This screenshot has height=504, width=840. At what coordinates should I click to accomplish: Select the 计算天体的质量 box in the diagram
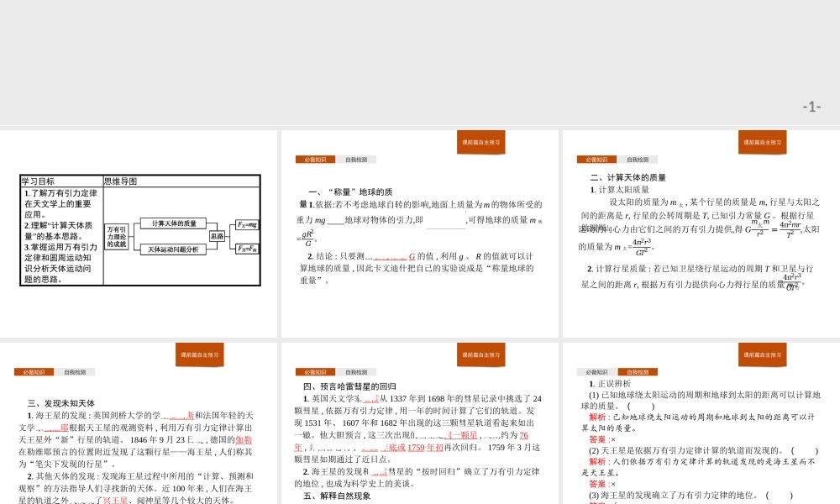point(173,223)
